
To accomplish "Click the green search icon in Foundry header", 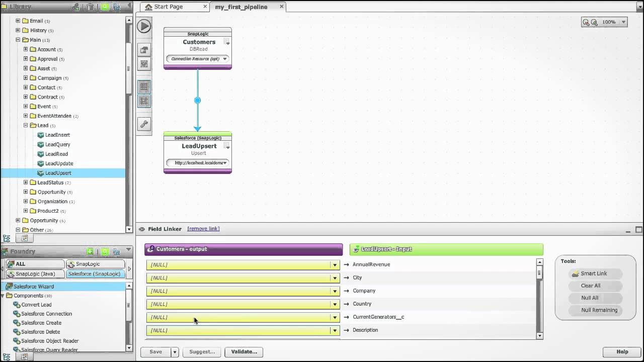I will tap(105, 251).
